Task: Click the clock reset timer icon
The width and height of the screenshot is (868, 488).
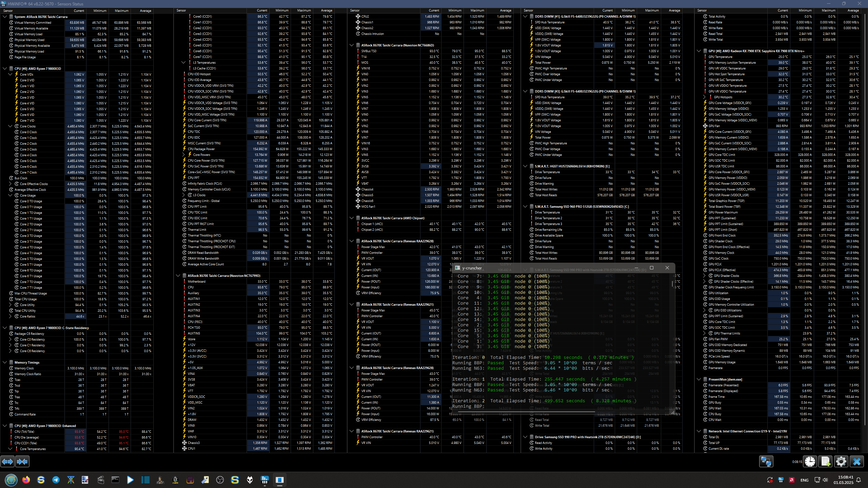Action: pos(810,462)
